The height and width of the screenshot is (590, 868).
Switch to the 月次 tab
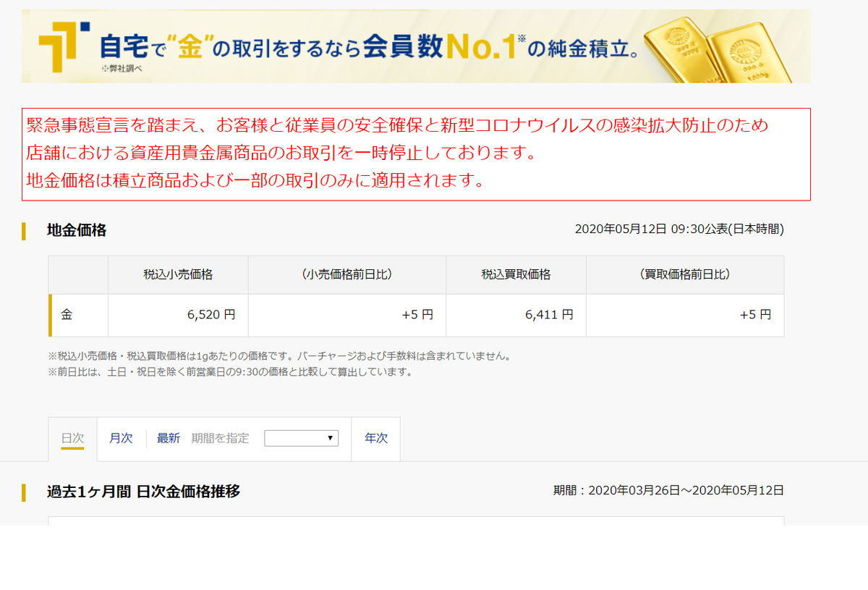pos(122,439)
